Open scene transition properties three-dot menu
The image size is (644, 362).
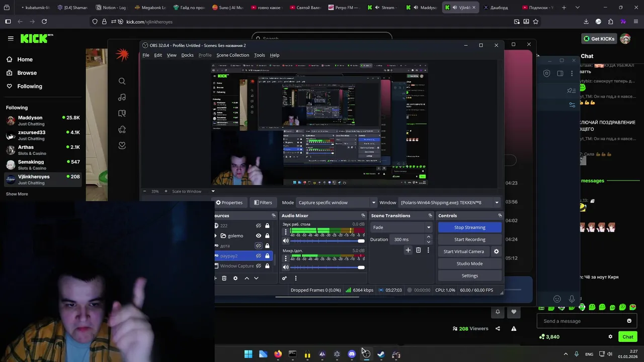(x=428, y=250)
